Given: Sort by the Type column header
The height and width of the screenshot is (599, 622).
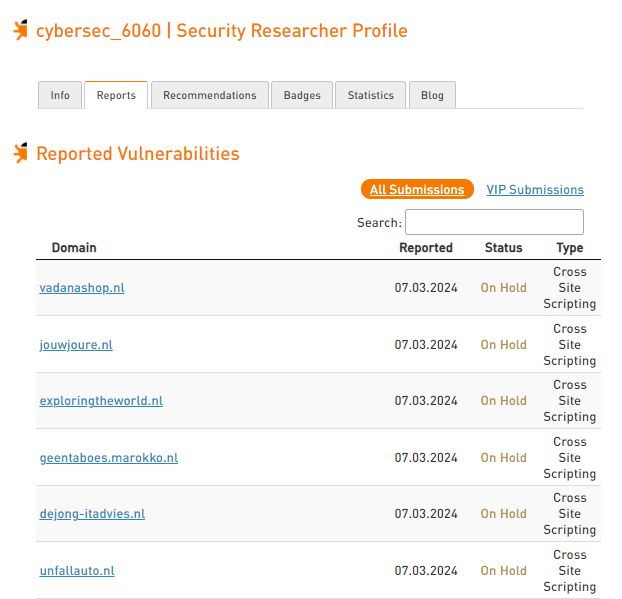Looking at the screenshot, I should point(570,248).
